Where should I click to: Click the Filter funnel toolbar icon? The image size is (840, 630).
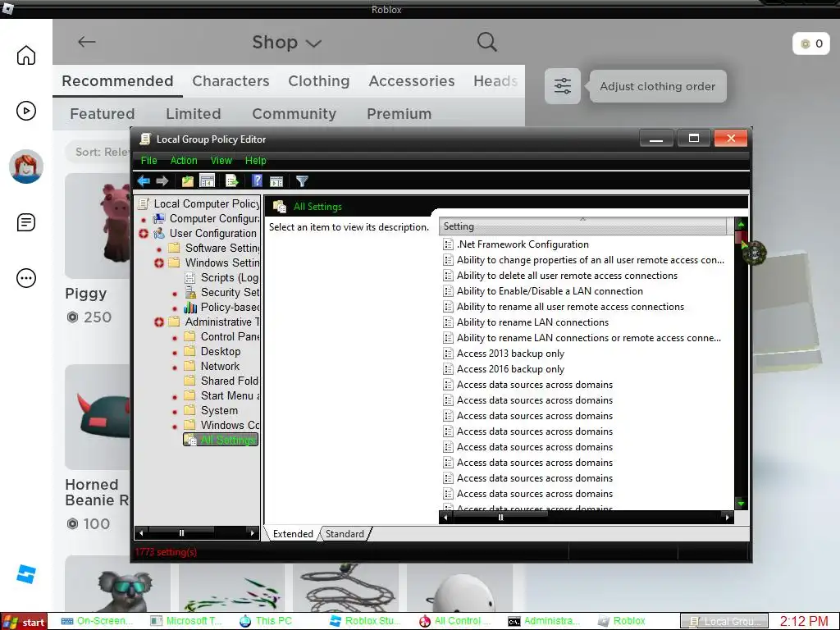[x=302, y=181]
